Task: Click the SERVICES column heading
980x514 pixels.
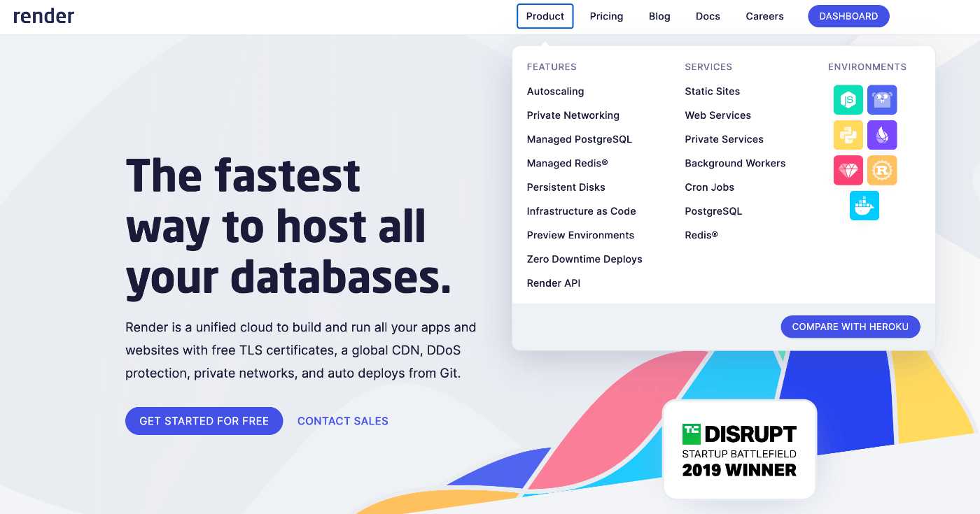Action: 708,67
